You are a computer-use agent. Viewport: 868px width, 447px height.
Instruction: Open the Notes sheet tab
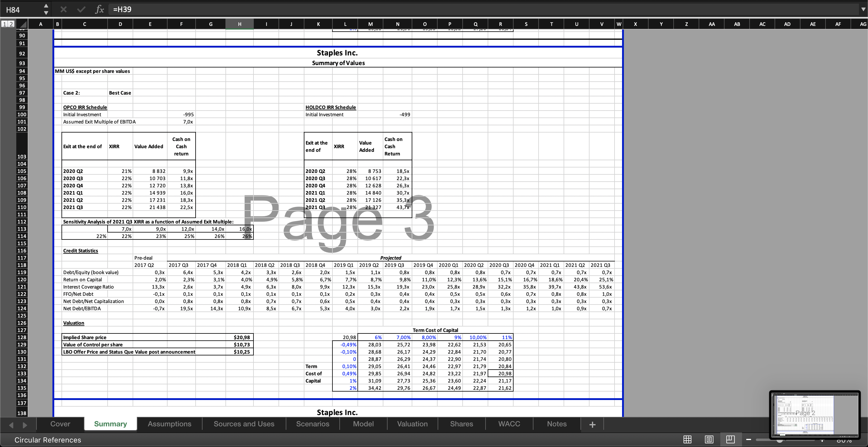coord(557,424)
